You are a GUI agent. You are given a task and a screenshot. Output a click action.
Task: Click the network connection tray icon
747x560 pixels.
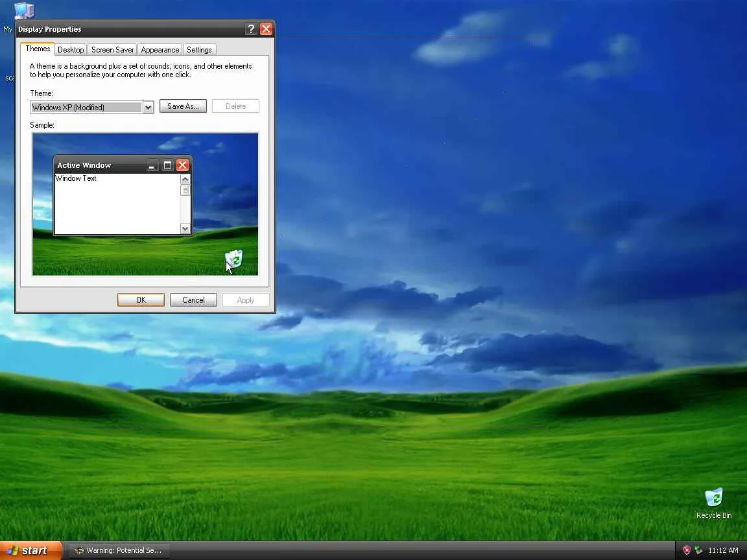tap(698, 550)
